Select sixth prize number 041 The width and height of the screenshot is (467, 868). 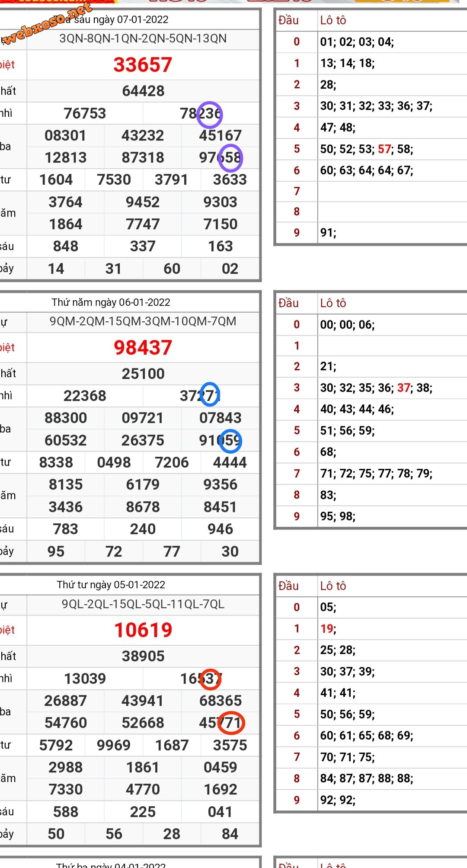(x=221, y=812)
